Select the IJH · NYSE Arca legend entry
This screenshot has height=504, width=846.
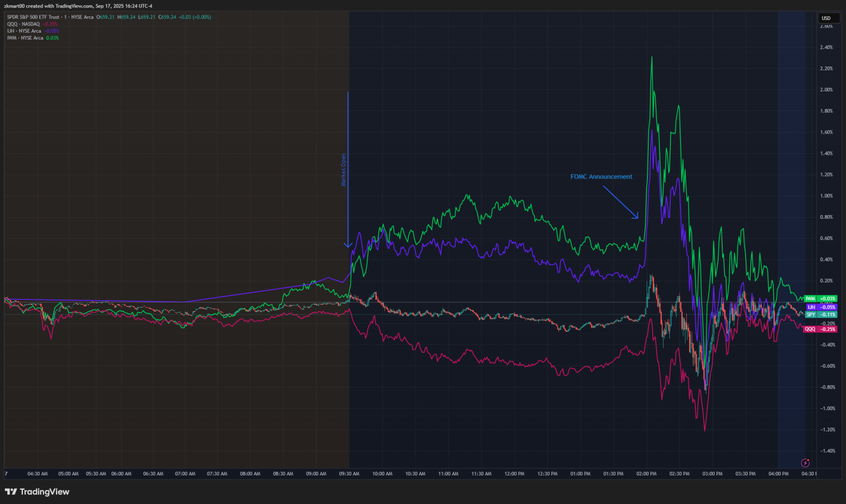24,31
